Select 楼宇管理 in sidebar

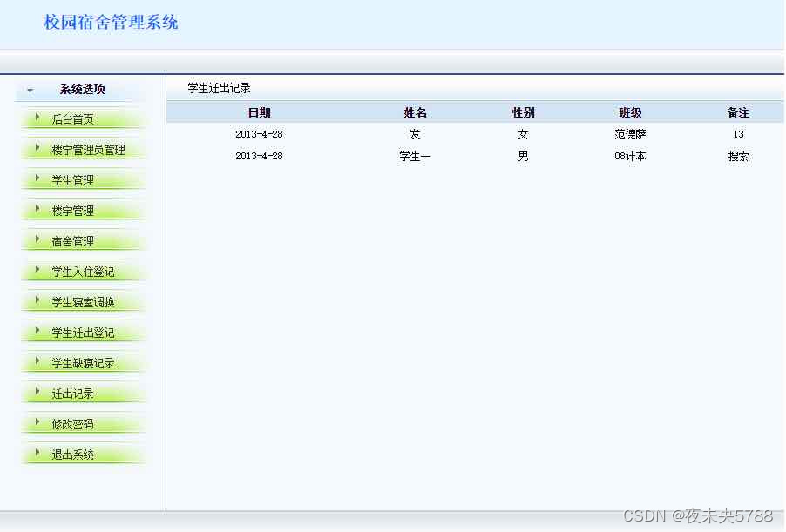coord(72,211)
